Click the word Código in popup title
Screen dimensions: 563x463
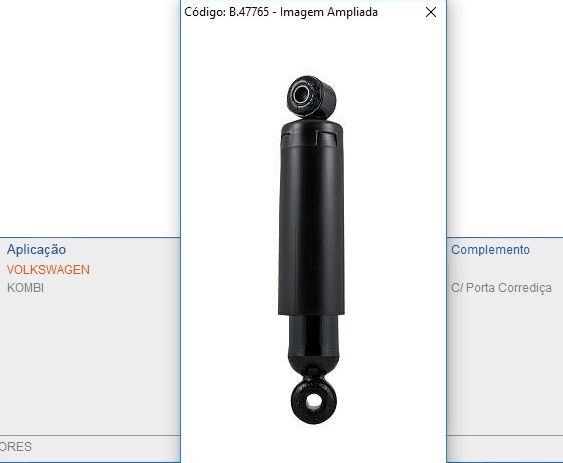[x=205, y=12]
